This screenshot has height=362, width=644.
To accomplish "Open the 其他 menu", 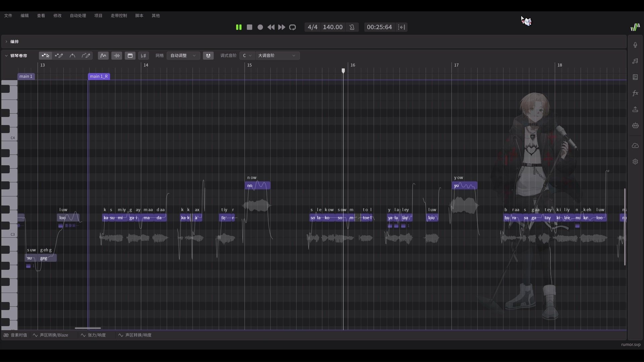I will pyautogui.click(x=156, y=16).
